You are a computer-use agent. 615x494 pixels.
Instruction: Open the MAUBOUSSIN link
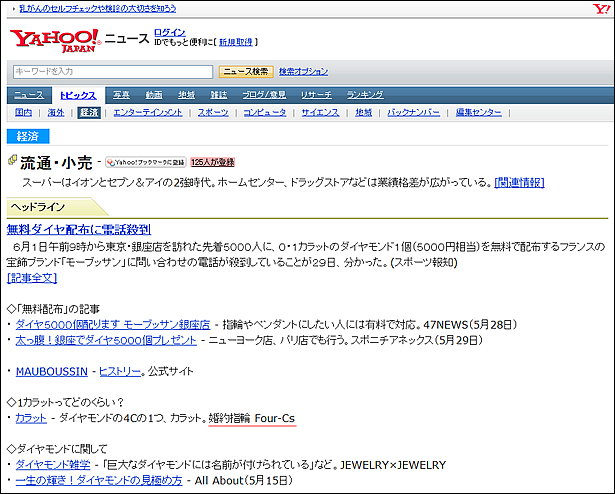(52, 371)
